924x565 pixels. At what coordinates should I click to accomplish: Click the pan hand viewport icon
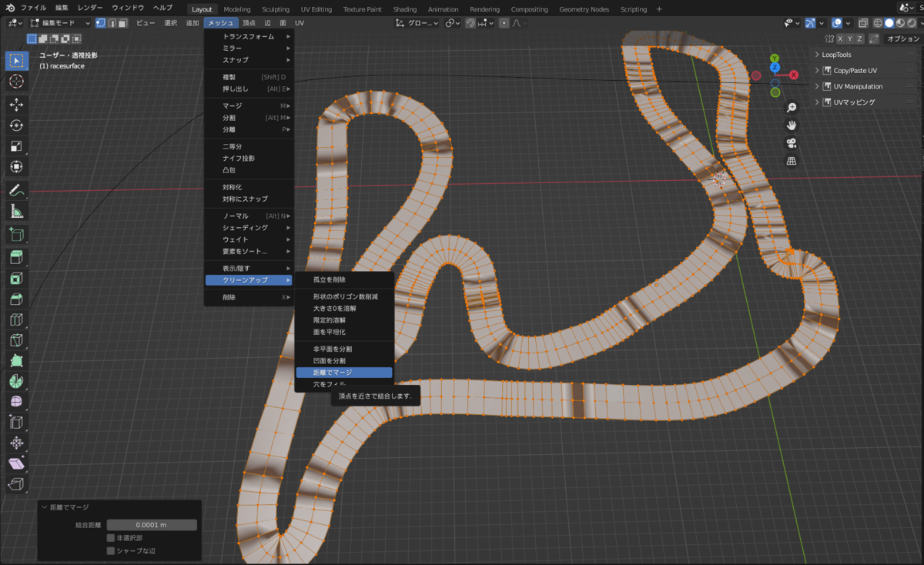[791, 125]
